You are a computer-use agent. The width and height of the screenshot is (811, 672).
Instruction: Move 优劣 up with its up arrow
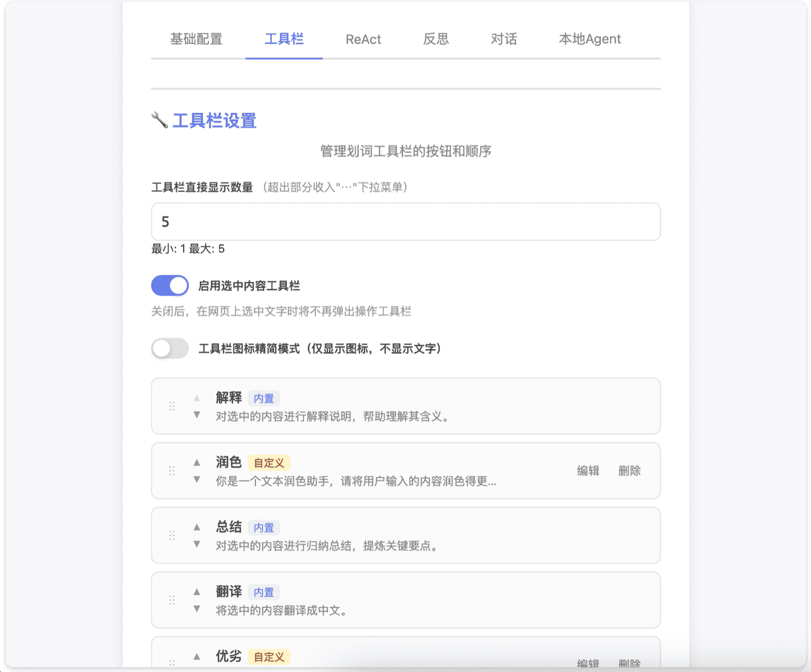coord(197,656)
